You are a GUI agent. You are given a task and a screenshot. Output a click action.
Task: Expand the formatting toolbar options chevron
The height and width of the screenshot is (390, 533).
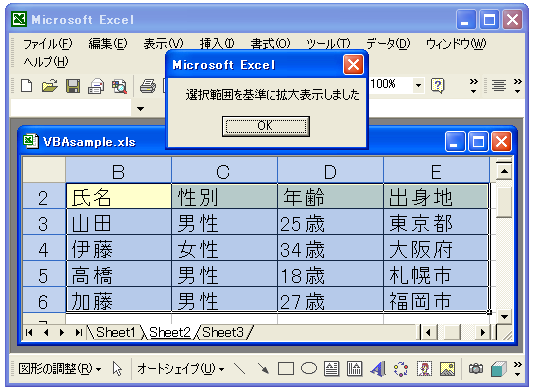tap(518, 86)
